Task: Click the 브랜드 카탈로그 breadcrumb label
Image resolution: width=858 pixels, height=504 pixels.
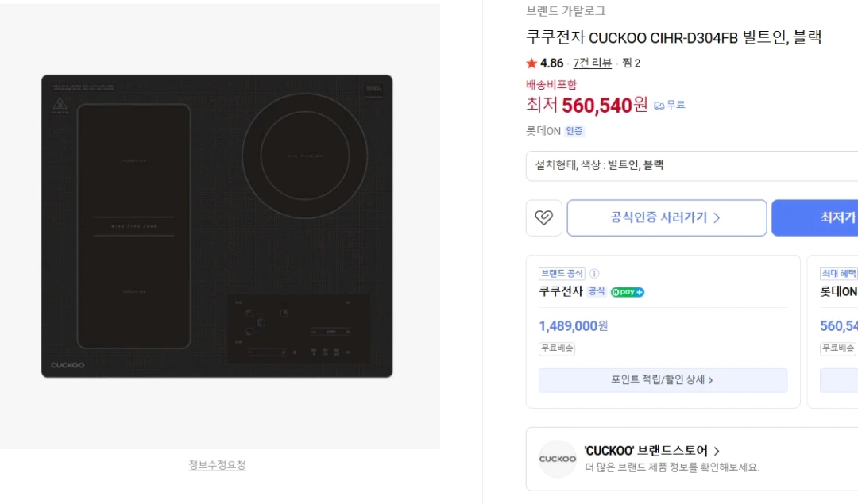Action: pyautogui.click(x=566, y=11)
